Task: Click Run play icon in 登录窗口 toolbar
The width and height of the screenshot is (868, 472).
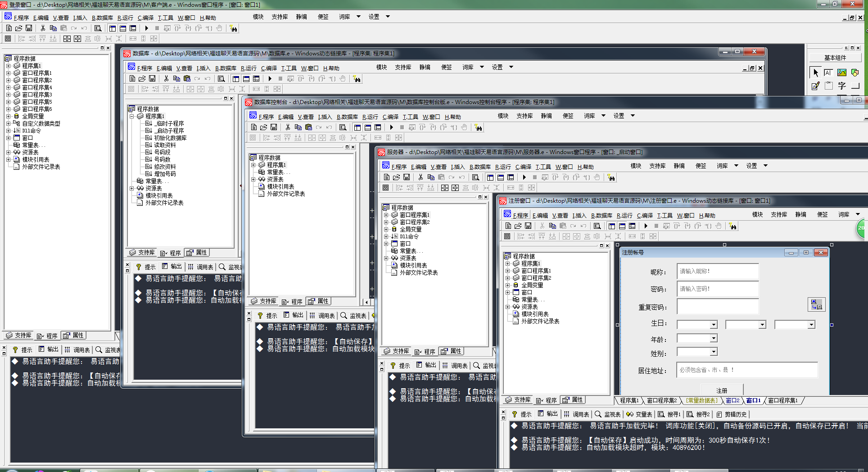Action: point(146,28)
